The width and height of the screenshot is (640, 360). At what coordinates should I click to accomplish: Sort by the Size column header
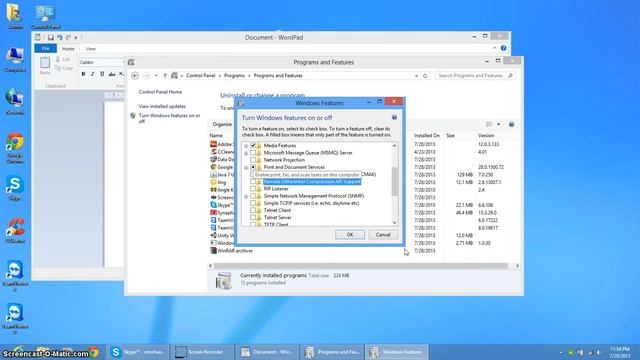[x=450, y=136]
